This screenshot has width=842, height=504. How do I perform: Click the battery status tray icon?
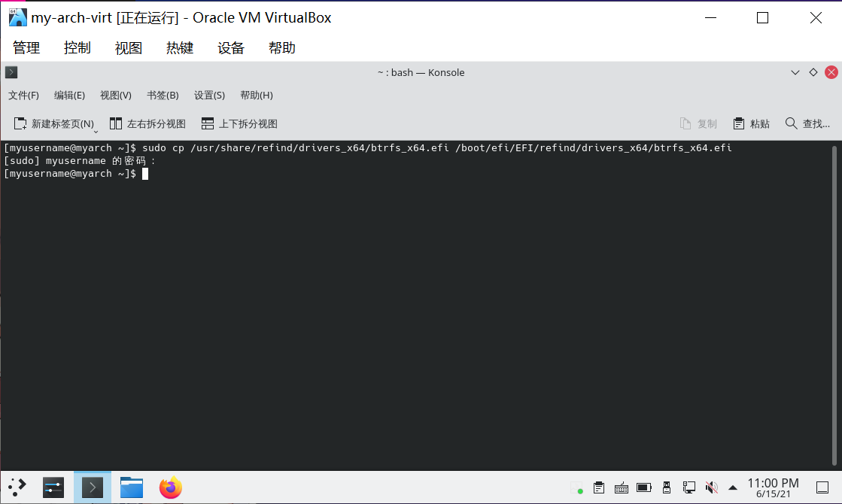coord(644,487)
